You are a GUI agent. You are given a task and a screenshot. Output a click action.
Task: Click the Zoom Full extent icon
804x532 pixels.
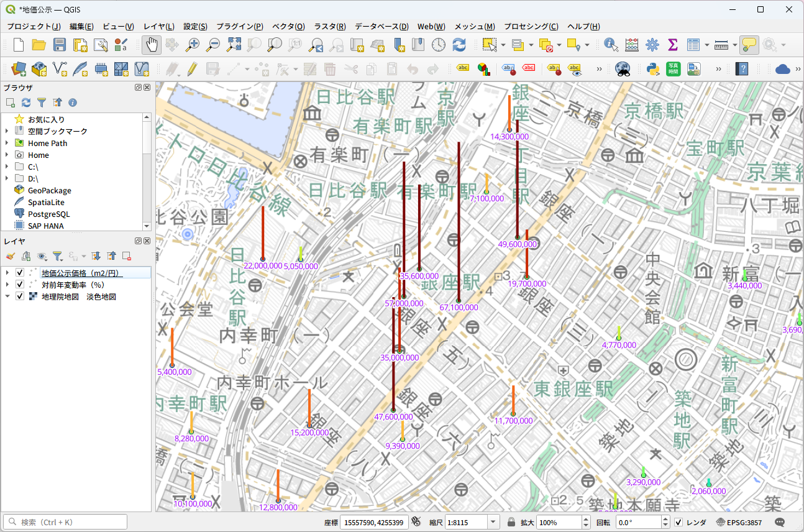click(234, 45)
